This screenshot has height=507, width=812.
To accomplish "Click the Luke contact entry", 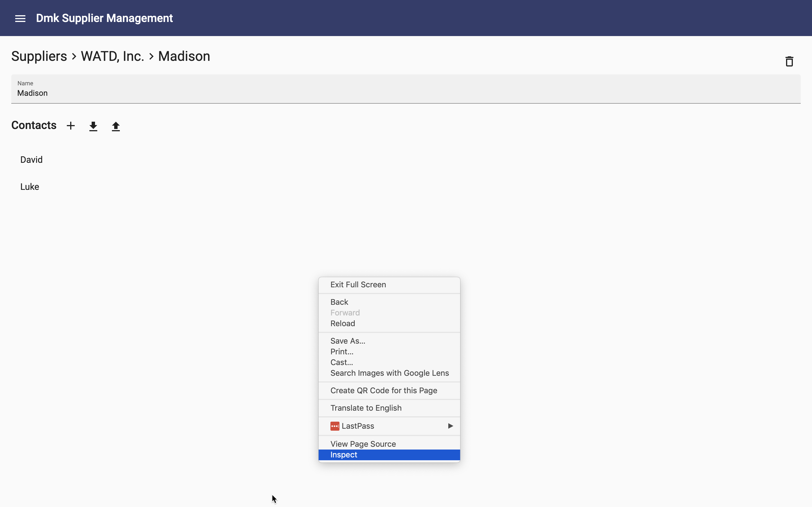I will coord(29,186).
